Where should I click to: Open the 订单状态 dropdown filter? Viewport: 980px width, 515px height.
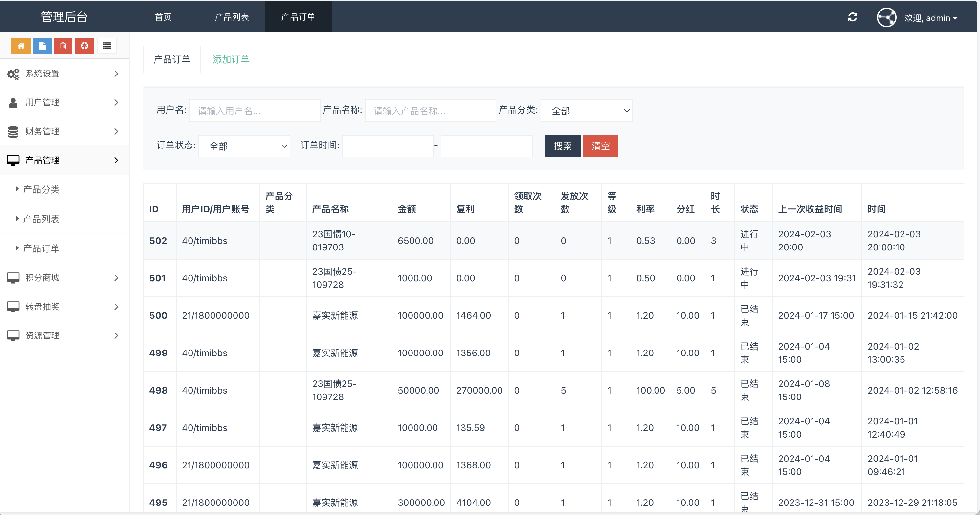244,146
